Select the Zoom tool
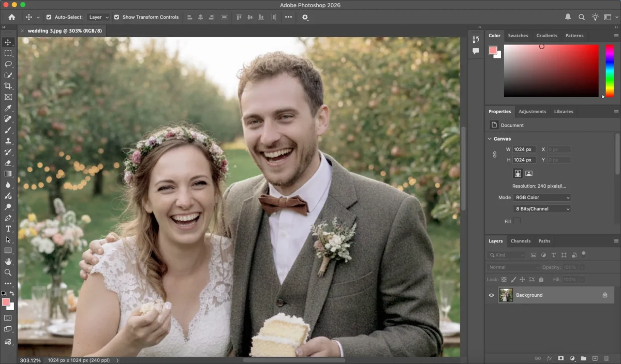Screen dimensions: 621x364 pyautogui.click(x=8, y=272)
